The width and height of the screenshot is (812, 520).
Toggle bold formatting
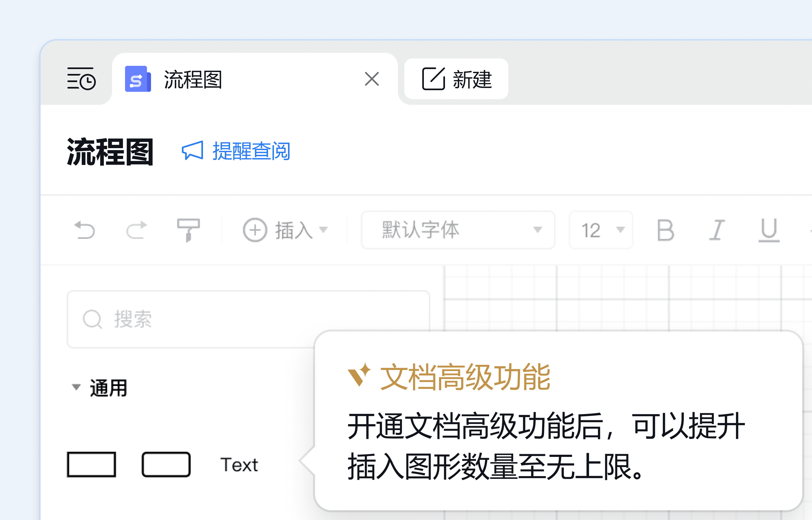(x=666, y=230)
